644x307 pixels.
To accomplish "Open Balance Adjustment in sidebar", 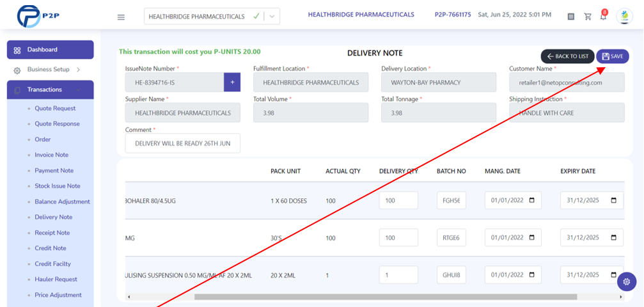I will pyautogui.click(x=63, y=202).
